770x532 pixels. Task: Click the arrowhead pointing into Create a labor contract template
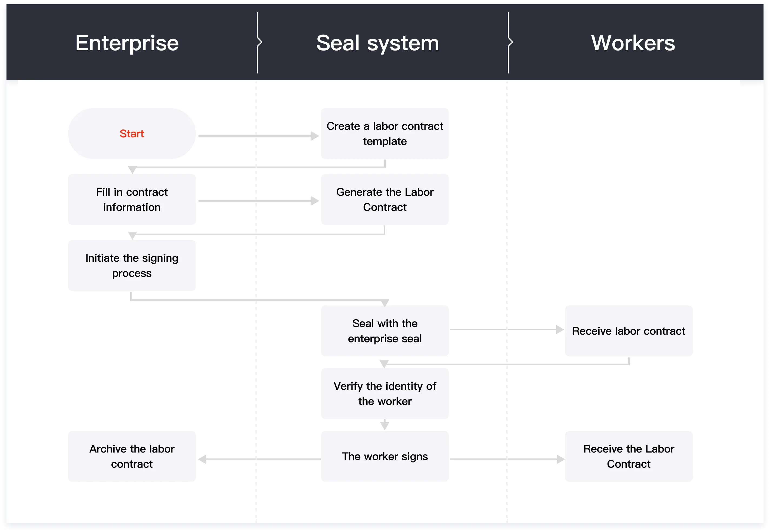pyautogui.click(x=315, y=136)
